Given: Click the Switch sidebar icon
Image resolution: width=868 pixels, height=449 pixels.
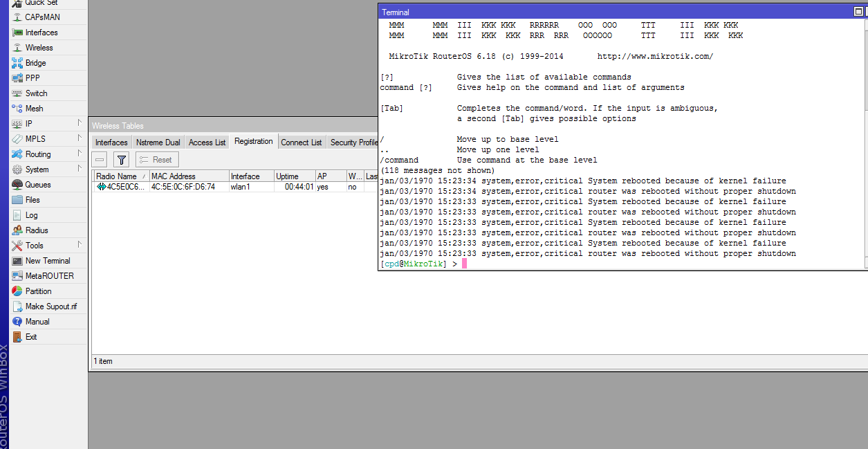Looking at the screenshot, I should [17, 93].
